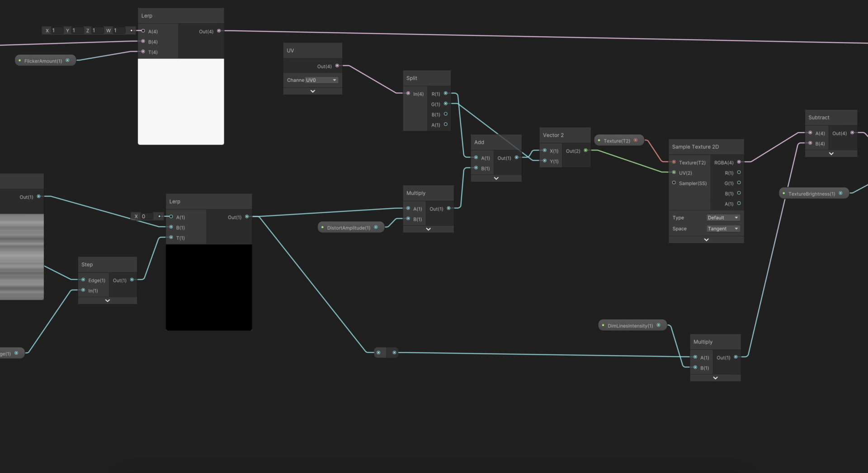Open the Type dropdown set to Default

pos(723,218)
